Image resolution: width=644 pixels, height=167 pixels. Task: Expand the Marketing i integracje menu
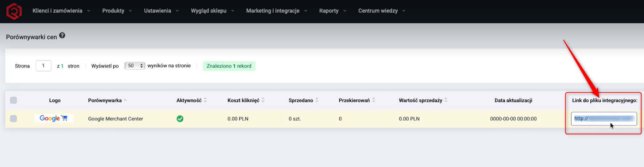[x=276, y=11]
